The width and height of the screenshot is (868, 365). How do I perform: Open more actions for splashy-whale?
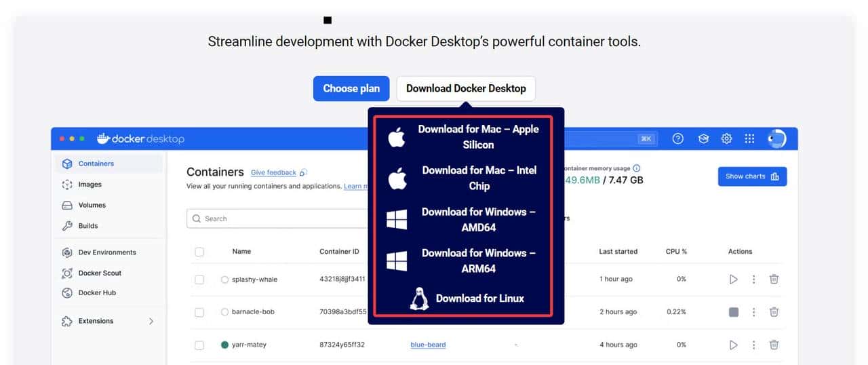[x=753, y=280]
